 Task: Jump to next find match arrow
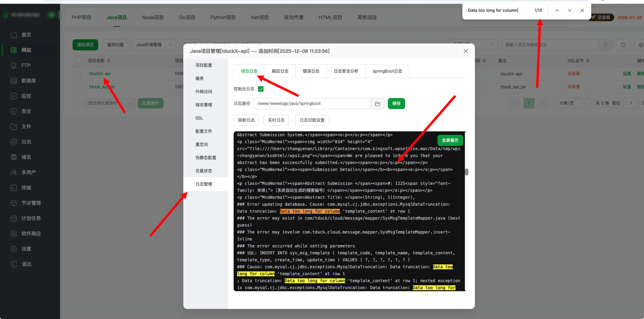(x=570, y=10)
